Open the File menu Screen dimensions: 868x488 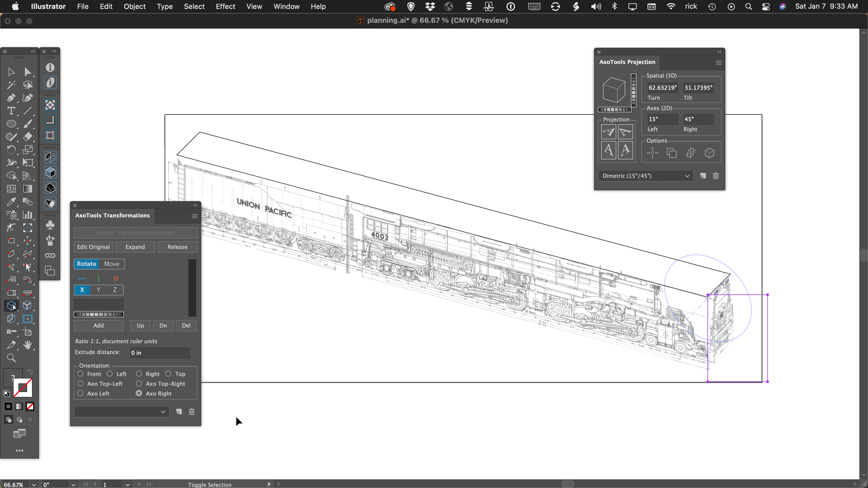click(x=82, y=7)
